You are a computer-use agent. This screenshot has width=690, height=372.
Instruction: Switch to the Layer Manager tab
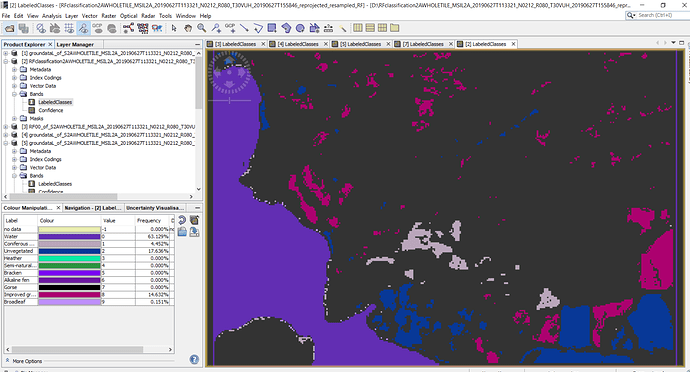pos(75,44)
